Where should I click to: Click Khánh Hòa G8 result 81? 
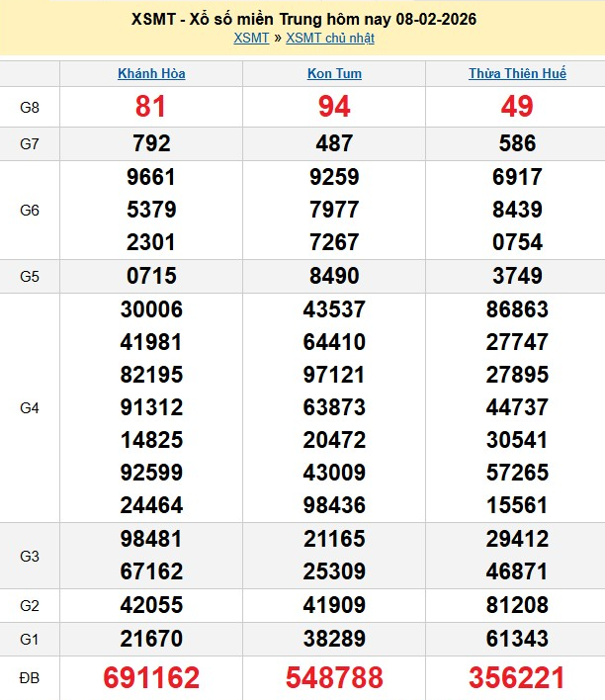tap(151, 107)
